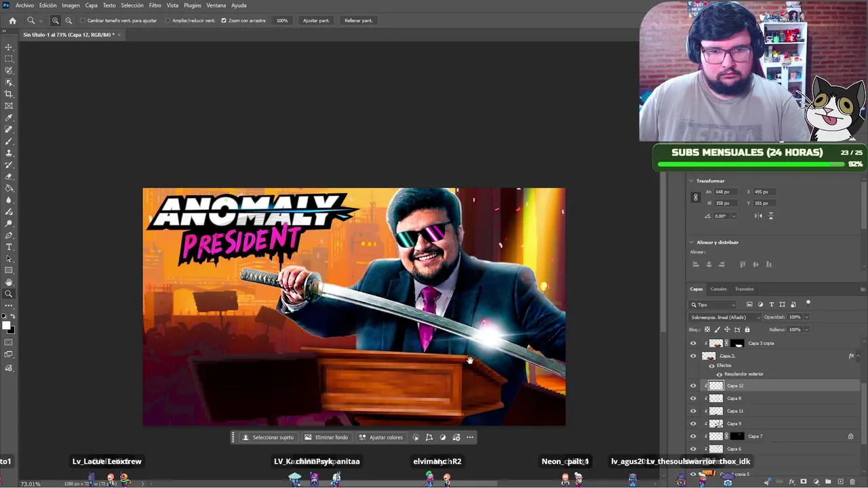Screen dimensions: 868x488
Task: Collapse the effects list of Capa 3
Action: click(859, 356)
